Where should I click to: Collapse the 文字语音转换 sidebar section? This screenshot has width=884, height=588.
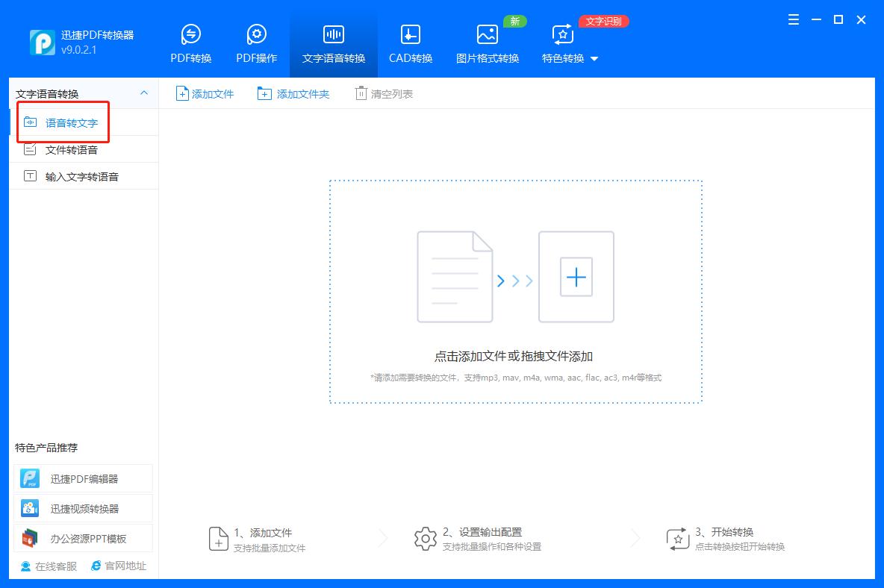tap(144, 93)
